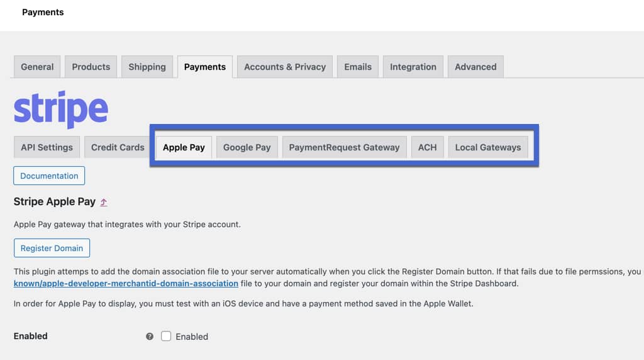Click the arrow icon beside Stripe Apple Pay
644x360 pixels.
coord(104,202)
